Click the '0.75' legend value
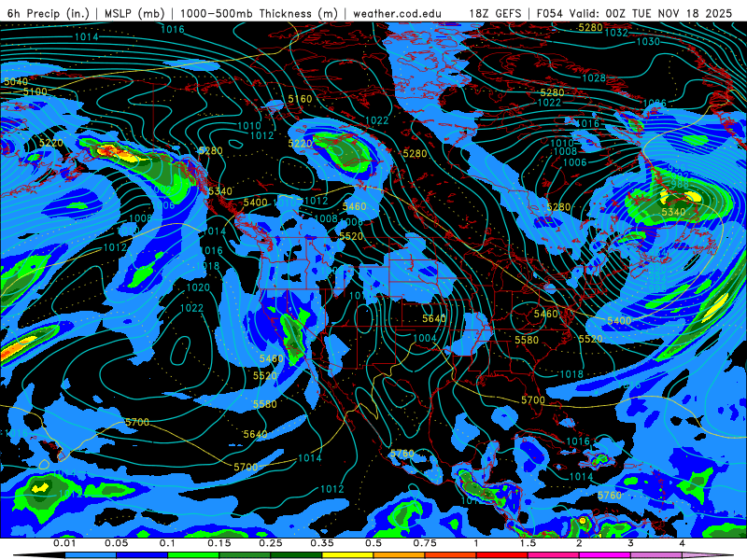 (425, 543)
